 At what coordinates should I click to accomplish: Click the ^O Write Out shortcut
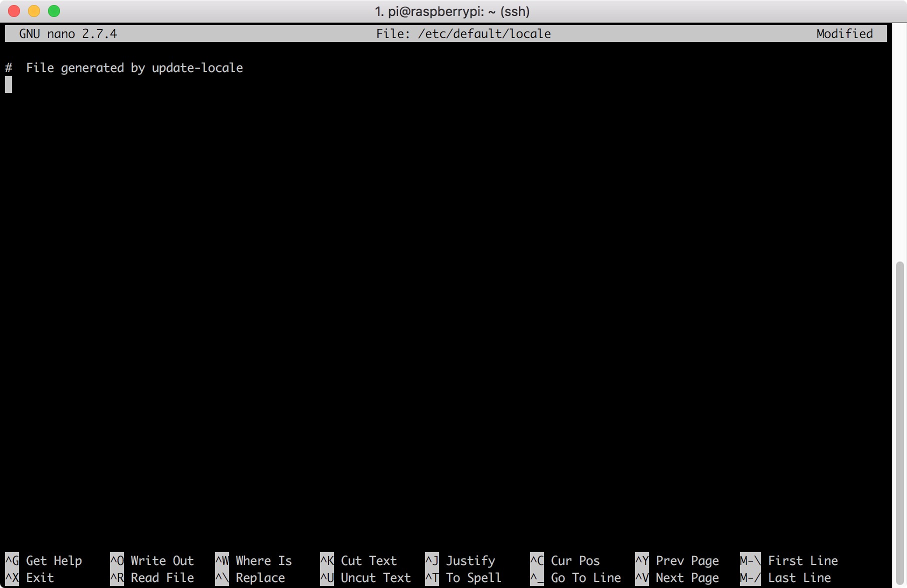(x=152, y=560)
